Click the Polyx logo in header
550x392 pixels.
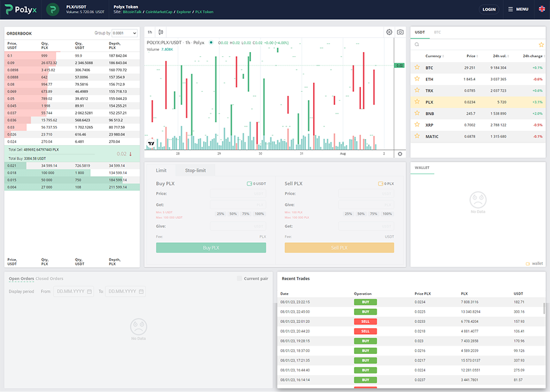click(20, 9)
